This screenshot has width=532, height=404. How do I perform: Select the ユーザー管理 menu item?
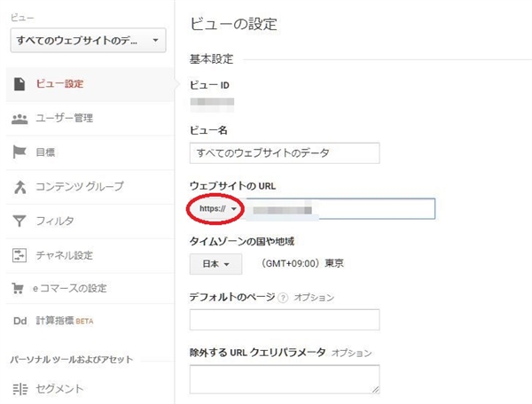tap(65, 119)
